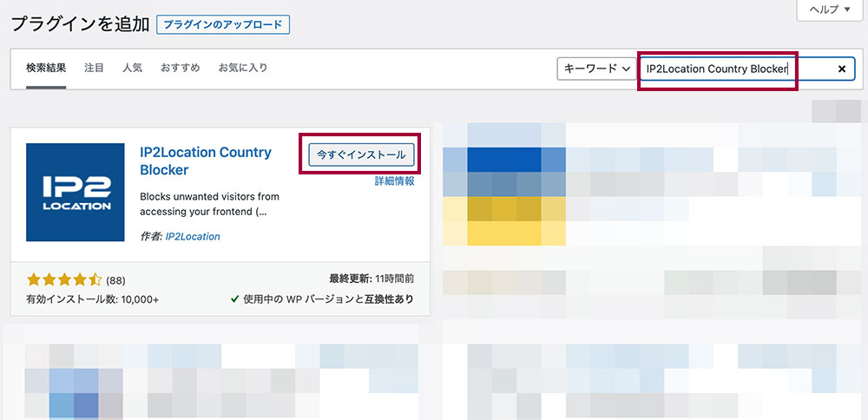868x420 pixels.
Task: Expand the キーワード search type dropdown
Action: click(595, 69)
